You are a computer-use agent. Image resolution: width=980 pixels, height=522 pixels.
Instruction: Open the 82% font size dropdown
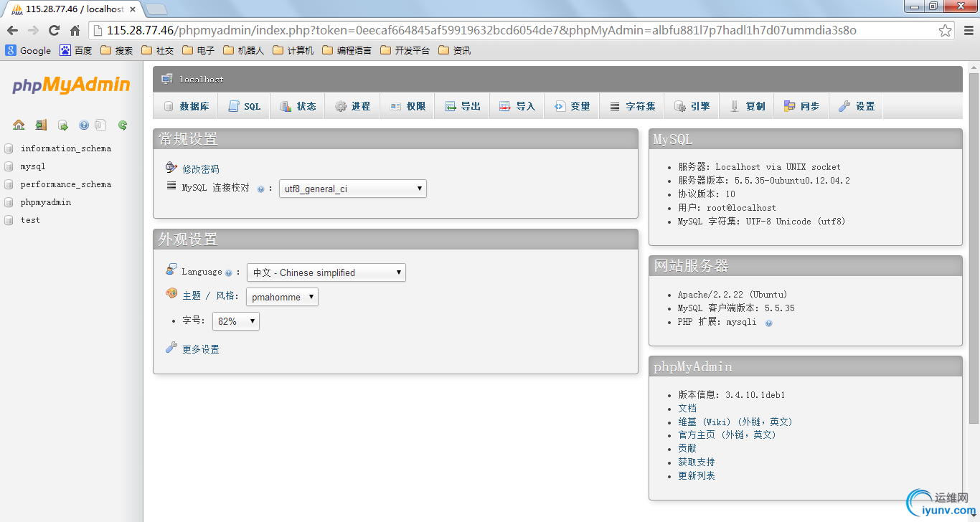click(x=236, y=321)
